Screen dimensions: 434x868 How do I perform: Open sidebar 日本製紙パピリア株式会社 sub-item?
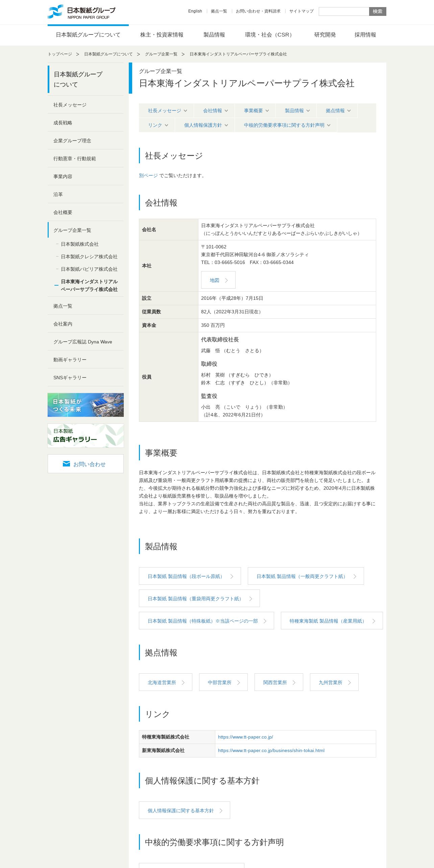tap(89, 269)
